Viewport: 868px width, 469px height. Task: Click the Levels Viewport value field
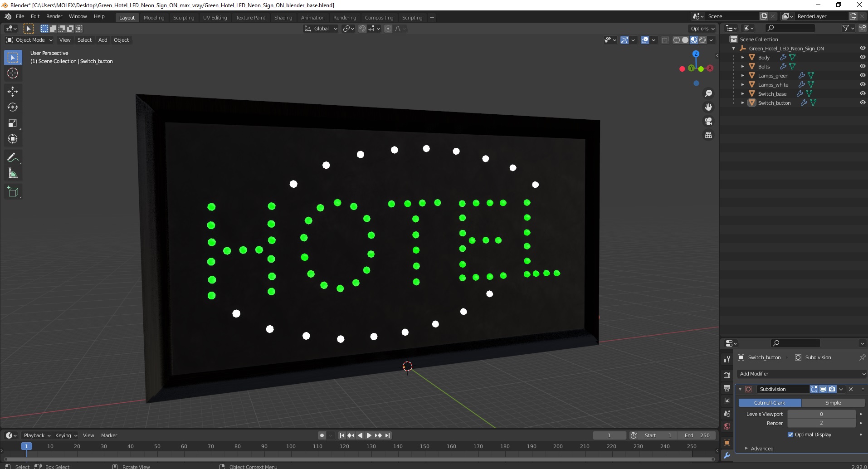coord(821,414)
